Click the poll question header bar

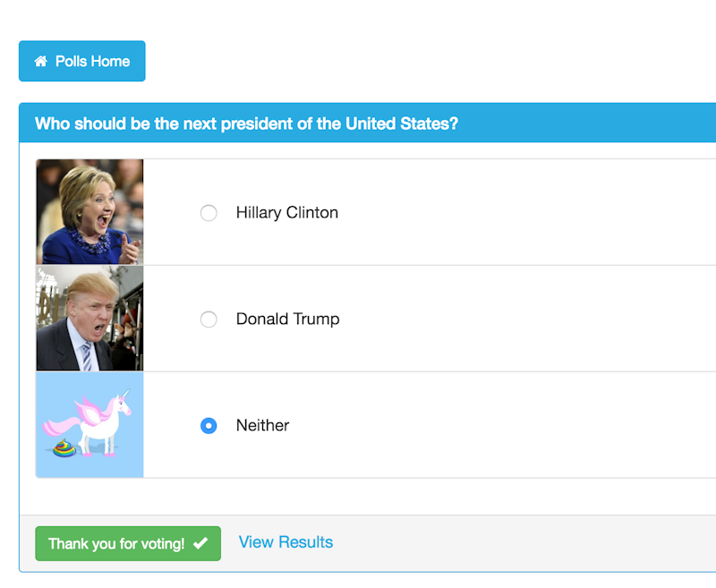368,124
